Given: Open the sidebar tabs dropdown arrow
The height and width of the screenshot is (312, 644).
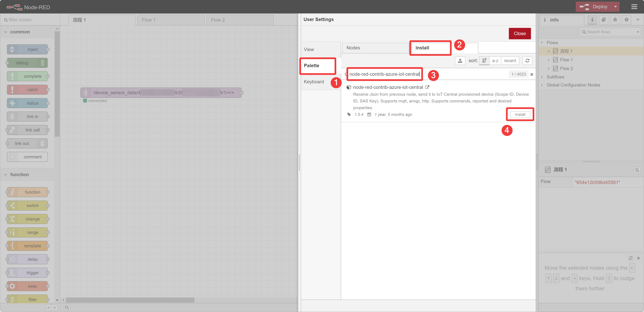Looking at the screenshot, I should point(638,20).
